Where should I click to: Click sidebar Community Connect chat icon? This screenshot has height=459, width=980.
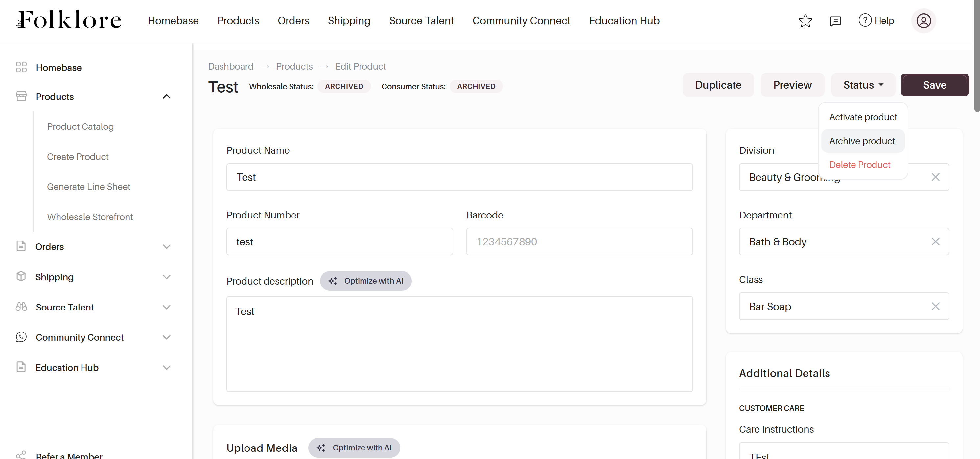21,337
